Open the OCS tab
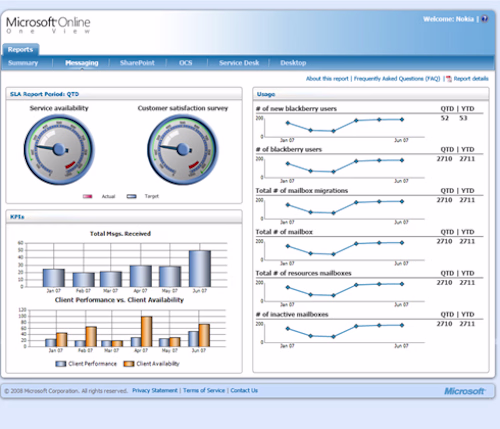Screen dimensions: 500x429 click(x=186, y=63)
